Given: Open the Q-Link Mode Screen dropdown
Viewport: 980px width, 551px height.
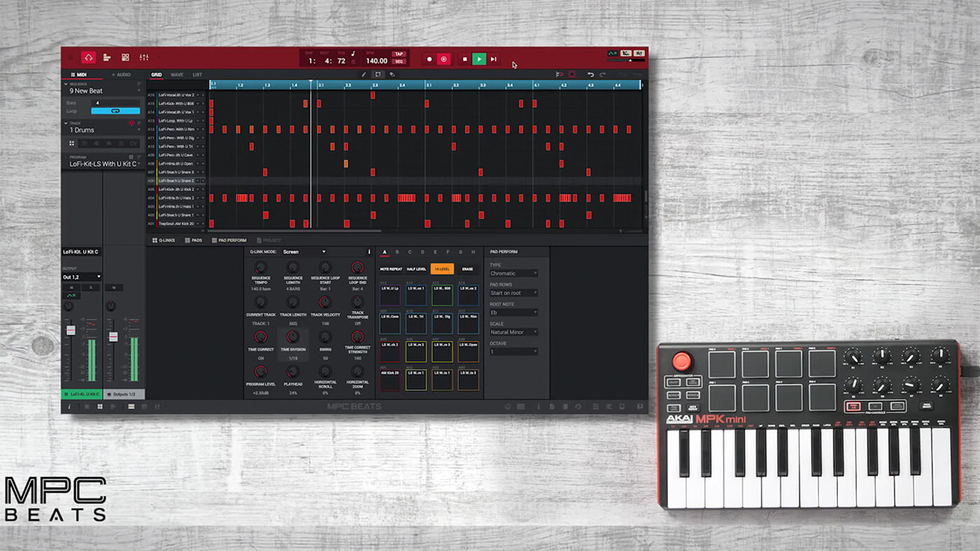Looking at the screenshot, I should (305, 251).
